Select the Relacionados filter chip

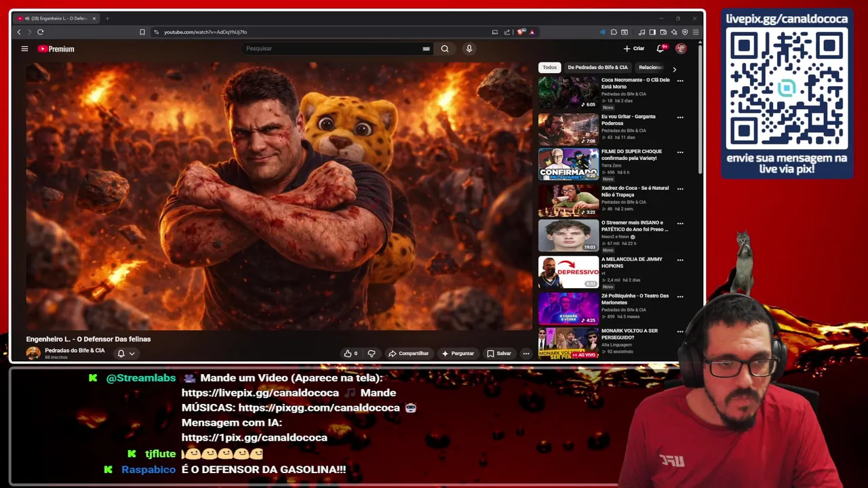tap(650, 67)
